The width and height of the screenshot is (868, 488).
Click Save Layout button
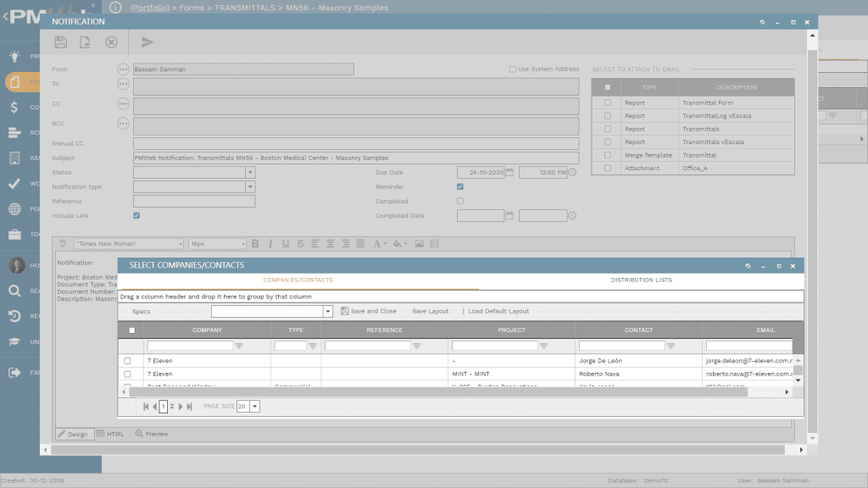point(430,312)
